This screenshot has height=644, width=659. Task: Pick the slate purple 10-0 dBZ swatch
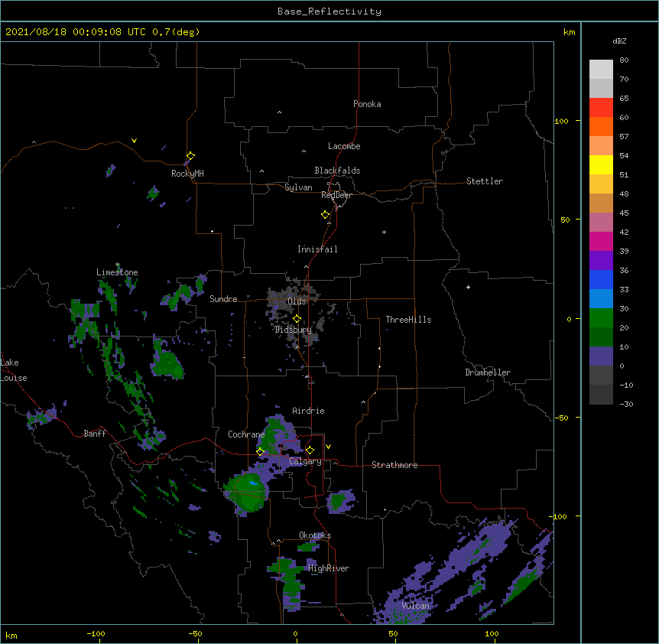[601, 356]
